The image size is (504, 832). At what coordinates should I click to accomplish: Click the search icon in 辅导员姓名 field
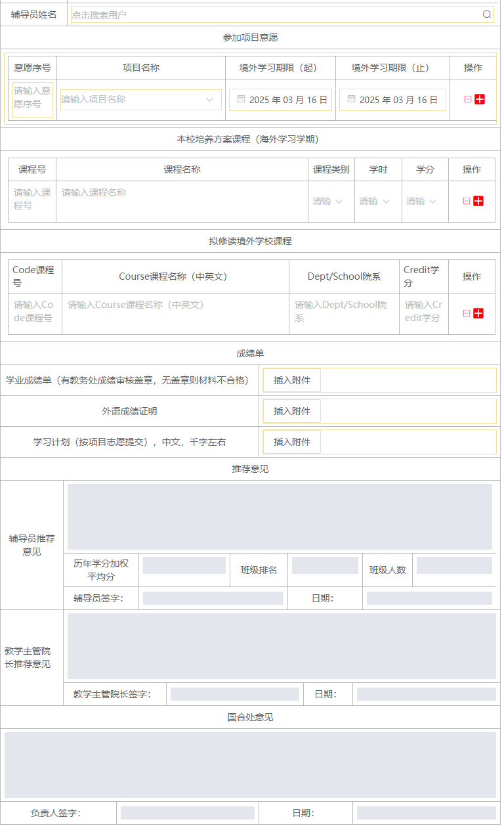click(487, 14)
